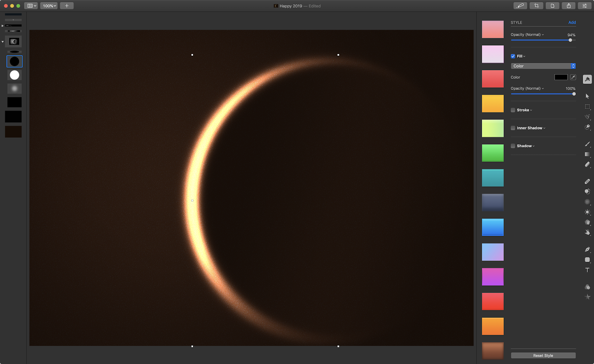Image resolution: width=594 pixels, height=364 pixels.
Task: Click the Share icon in title bar
Action: tap(568, 6)
